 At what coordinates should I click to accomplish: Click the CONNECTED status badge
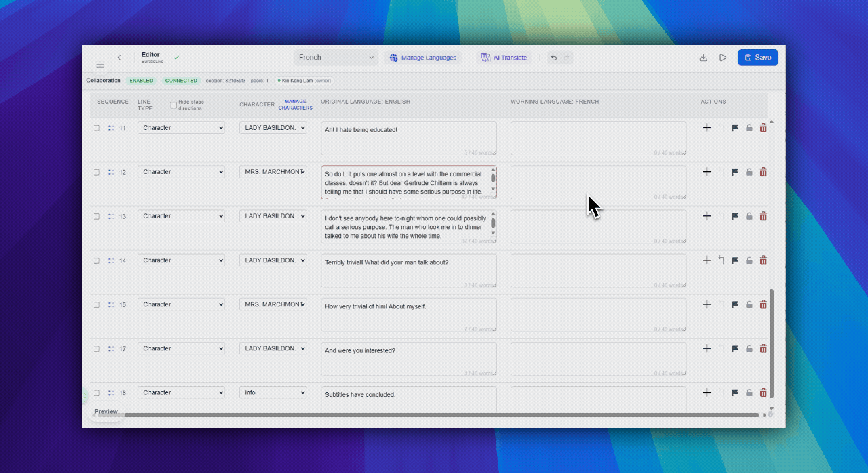click(x=181, y=81)
